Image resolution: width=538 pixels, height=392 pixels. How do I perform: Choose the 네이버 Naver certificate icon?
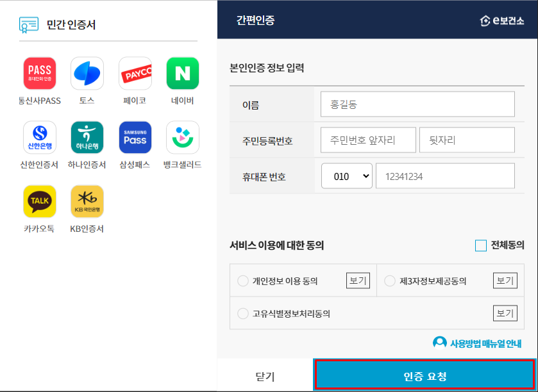coord(183,73)
